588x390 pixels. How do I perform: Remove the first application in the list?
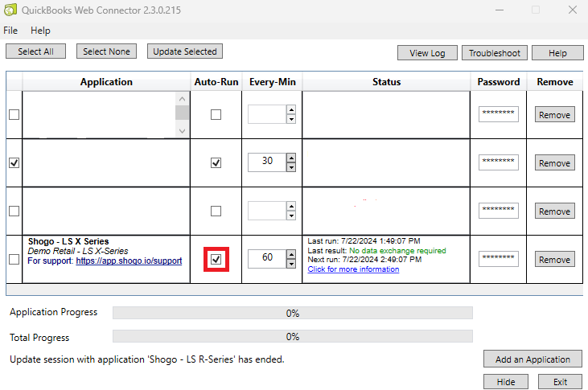click(x=555, y=115)
